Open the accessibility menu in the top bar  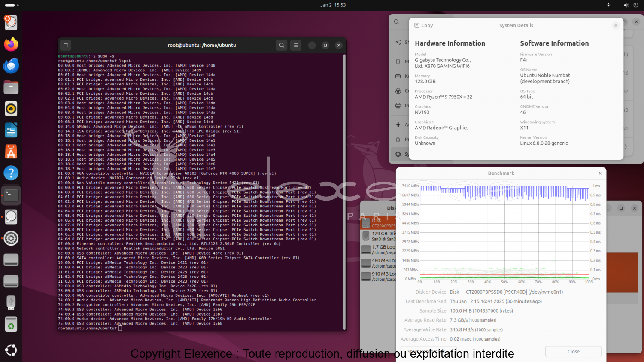[608, 5]
